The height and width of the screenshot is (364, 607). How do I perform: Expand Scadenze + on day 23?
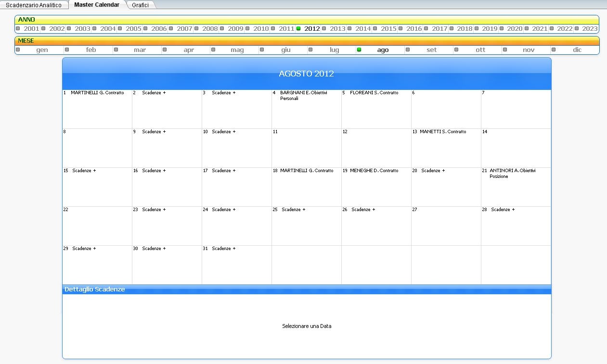click(154, 210)
